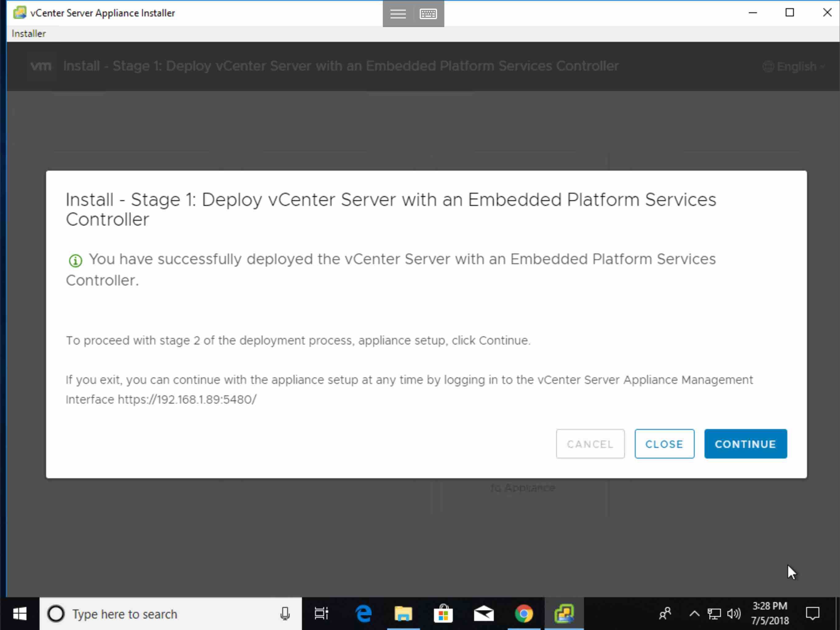The height and width of the screenshot is (630, 840).
Task: Open File Explorer from the taskbar
Action: pyautogui.click(x=403, y=613)
